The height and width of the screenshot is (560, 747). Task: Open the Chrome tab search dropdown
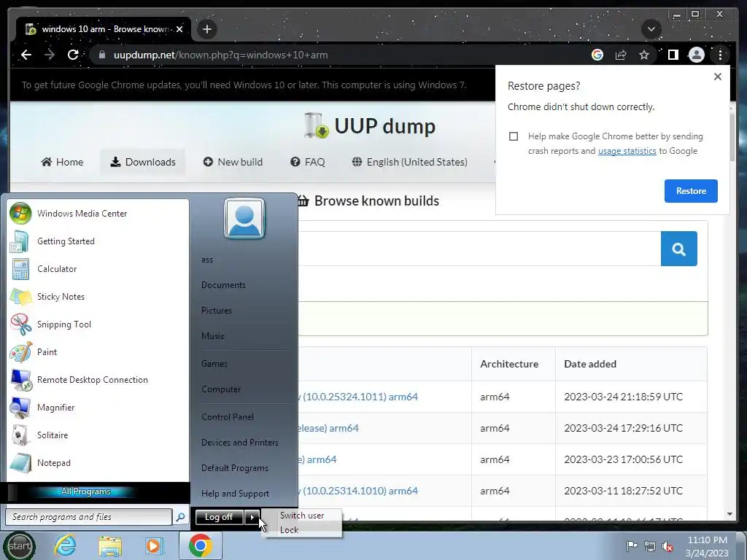pyautogui.click(x=651, y=29)
